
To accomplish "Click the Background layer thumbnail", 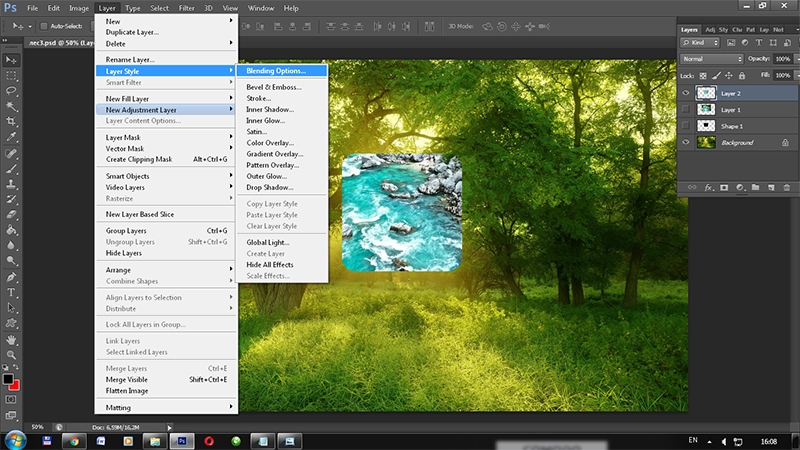I will click(706, 143).
